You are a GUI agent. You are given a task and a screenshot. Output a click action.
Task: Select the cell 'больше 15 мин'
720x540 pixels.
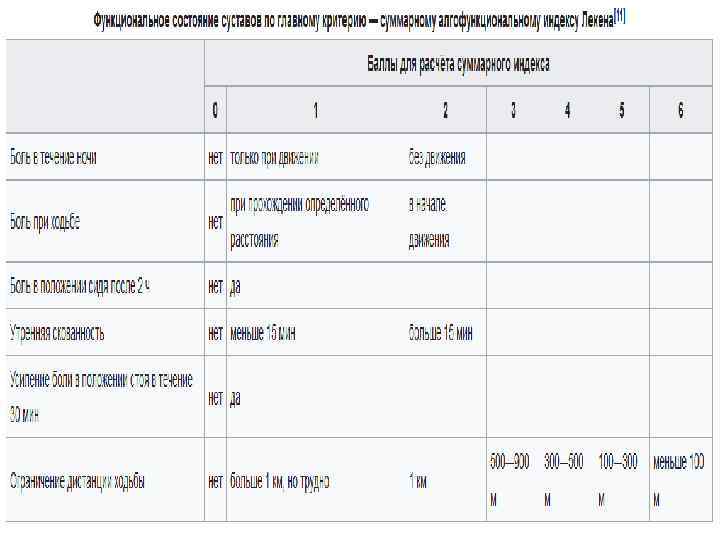click(440, 333)
